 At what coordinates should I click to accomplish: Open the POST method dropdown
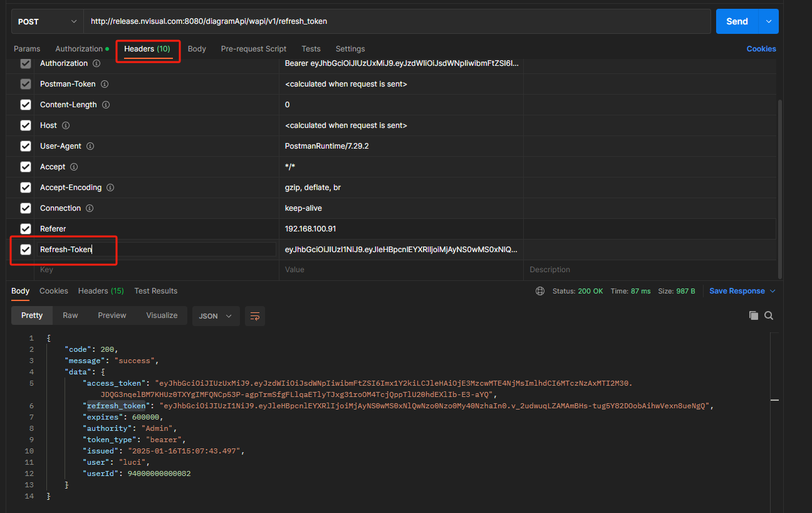48,21
